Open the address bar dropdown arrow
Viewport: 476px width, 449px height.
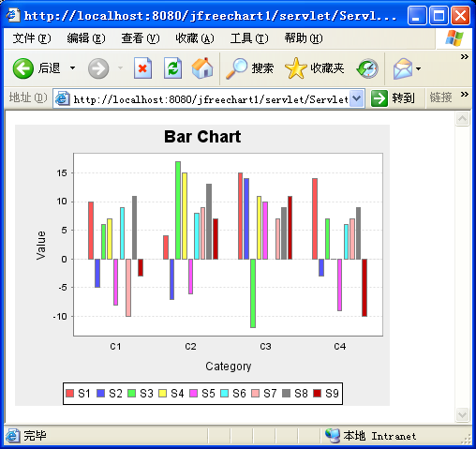pyautogui.click(x=356, y=98)
